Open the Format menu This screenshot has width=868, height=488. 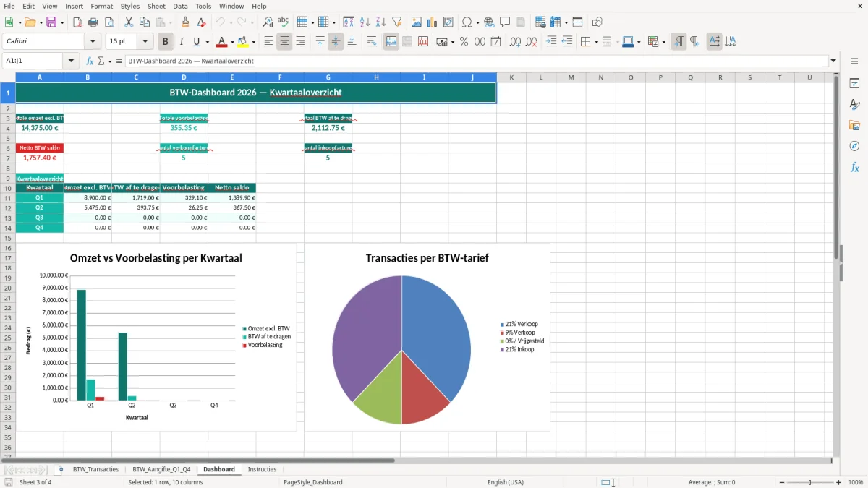coord(101,6)
